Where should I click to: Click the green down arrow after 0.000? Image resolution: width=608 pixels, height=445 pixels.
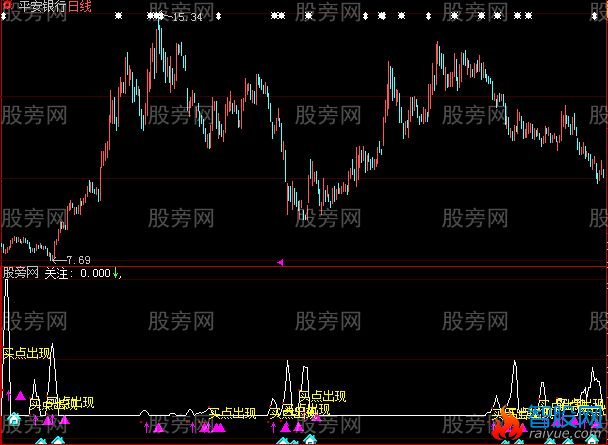click(x=115, y=273)
